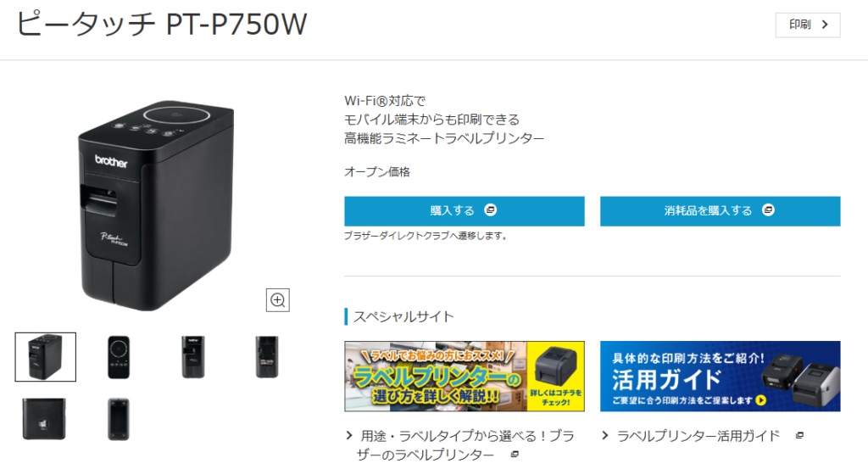Screen dimensions: 868x469
Task: Select the back-view printer thumbnail
Action: (267, 357)
